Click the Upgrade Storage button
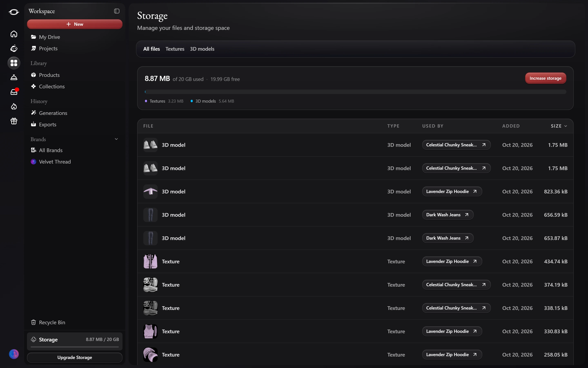This screenshot has height=368, width=588. [x=75, y=357]
